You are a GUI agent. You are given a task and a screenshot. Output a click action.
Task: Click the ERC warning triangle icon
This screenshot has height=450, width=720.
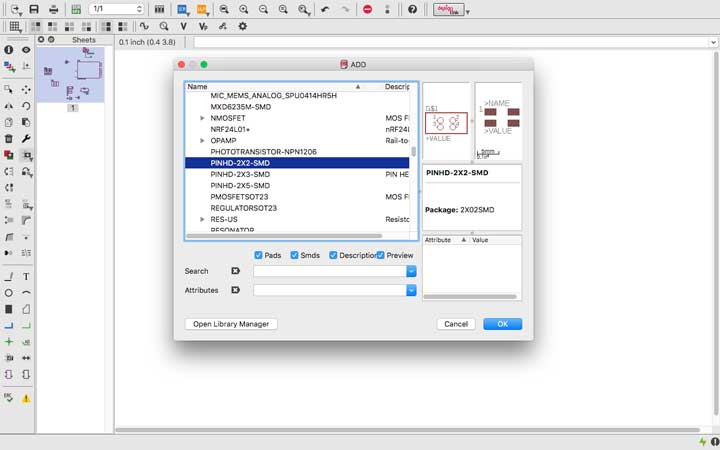tap(26, 399)
